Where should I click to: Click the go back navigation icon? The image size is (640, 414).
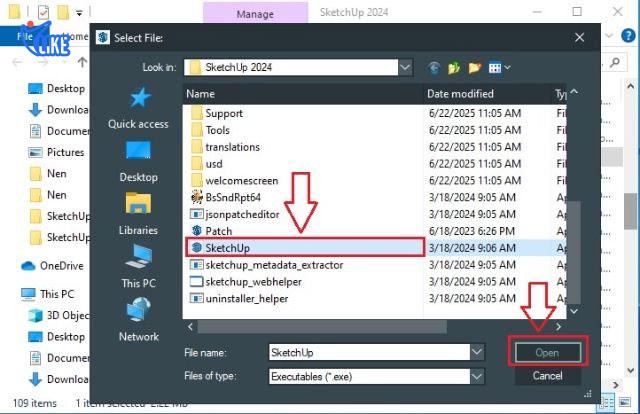click(x=434, y=68)
